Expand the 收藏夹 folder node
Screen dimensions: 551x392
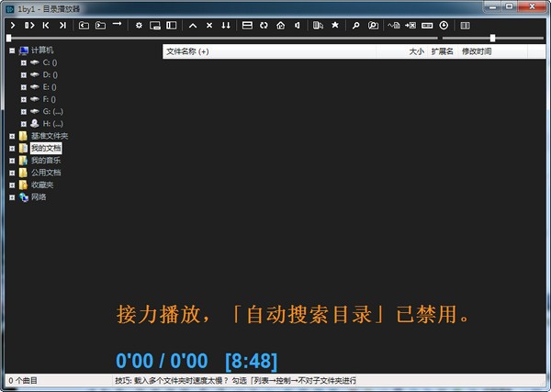tap(12, 185)
